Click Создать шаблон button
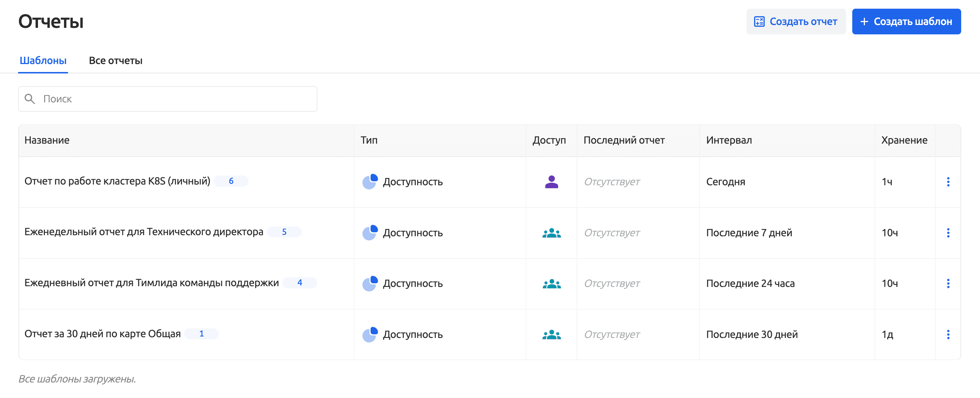The height and width of the screenshot is (398, 980). (x=906, y=22)
